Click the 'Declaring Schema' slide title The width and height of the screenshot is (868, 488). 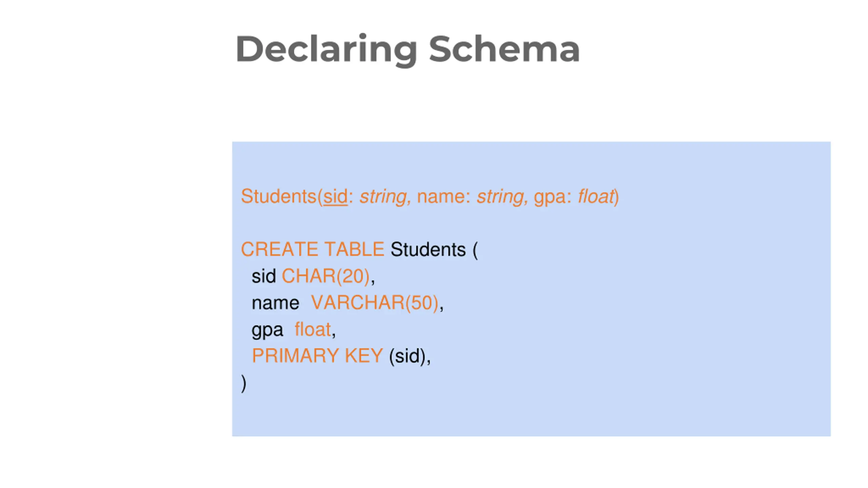(408, 49)
